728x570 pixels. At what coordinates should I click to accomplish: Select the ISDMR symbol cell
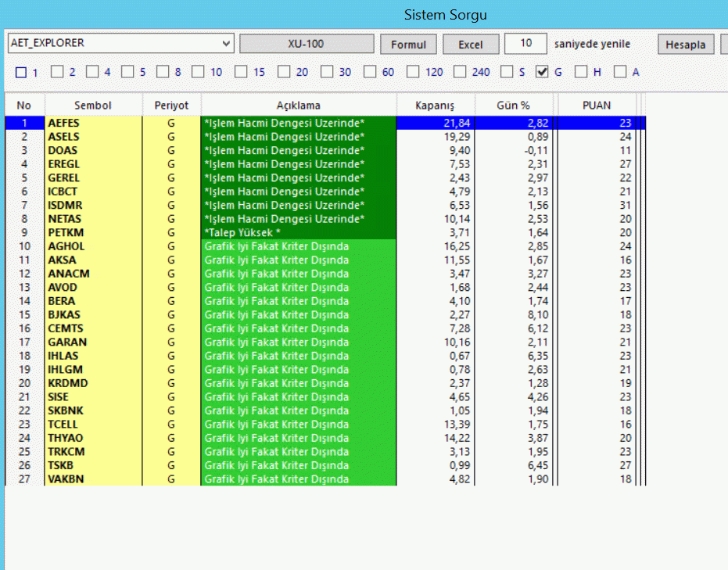pyautogui.click(x=93, y=205)
